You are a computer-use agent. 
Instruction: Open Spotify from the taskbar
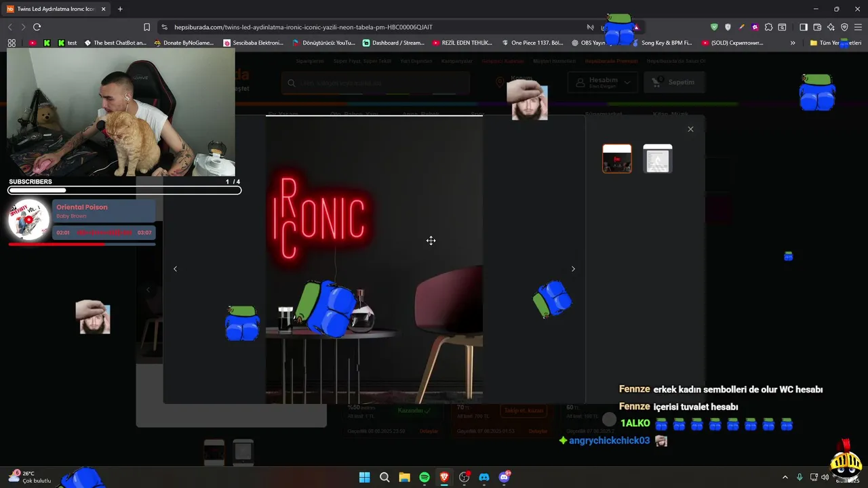click(x=425, y=477)
